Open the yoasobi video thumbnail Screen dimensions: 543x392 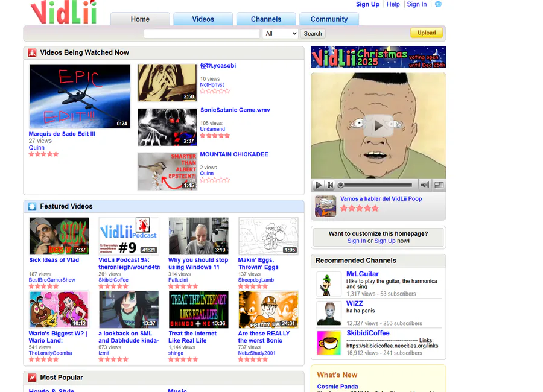167,83
